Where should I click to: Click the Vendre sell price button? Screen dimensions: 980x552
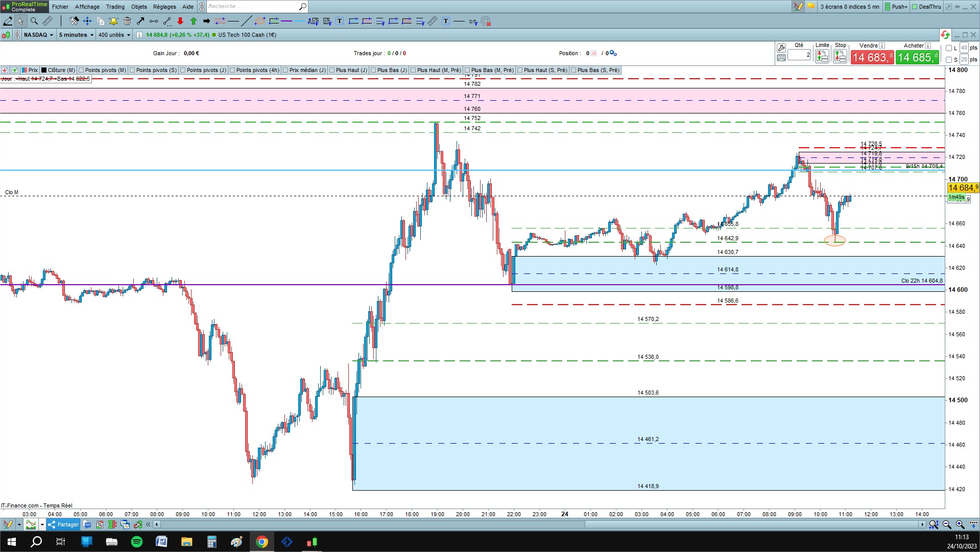pyautogui.click(x=872, y=57)
